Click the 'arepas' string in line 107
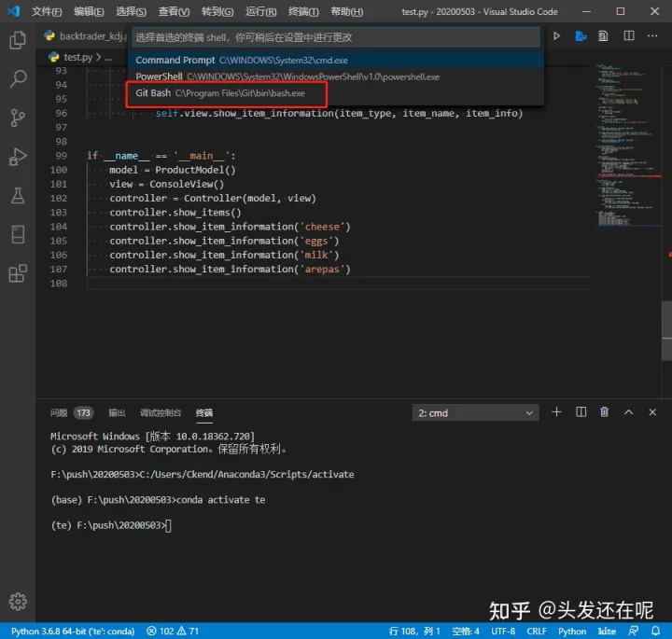Viewport: 672px width, 639px height. click(322, 269)
